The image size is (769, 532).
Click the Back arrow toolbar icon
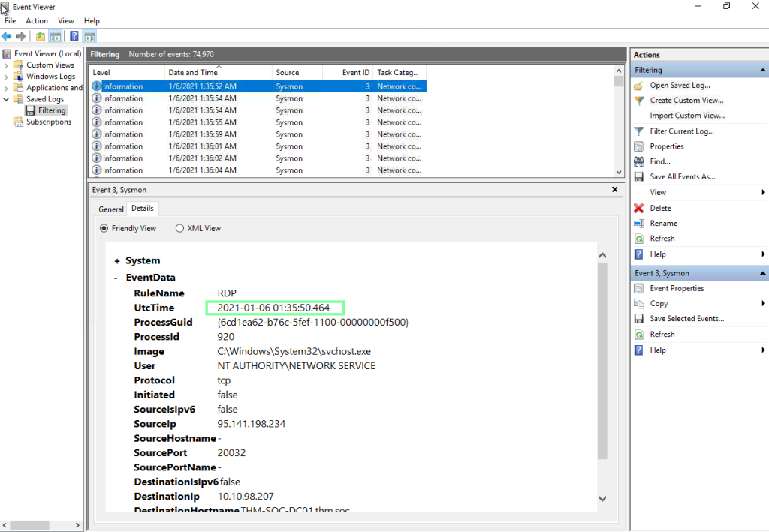click(x=6, y=36)
